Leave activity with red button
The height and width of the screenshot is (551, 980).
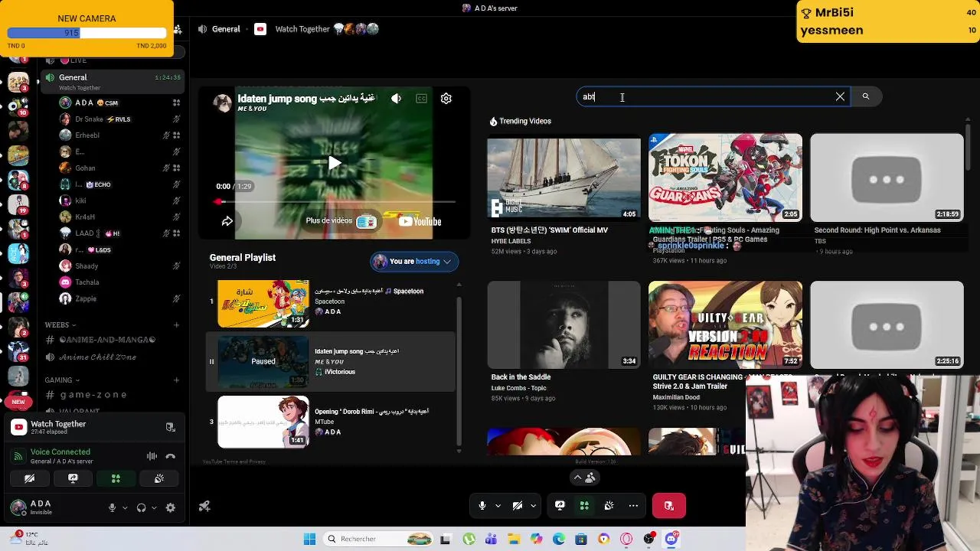669,506
